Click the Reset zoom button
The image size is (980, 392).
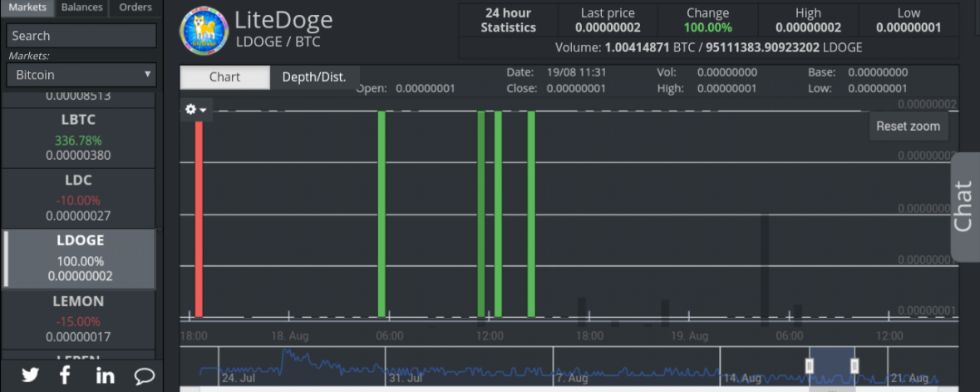click(909, 126)
